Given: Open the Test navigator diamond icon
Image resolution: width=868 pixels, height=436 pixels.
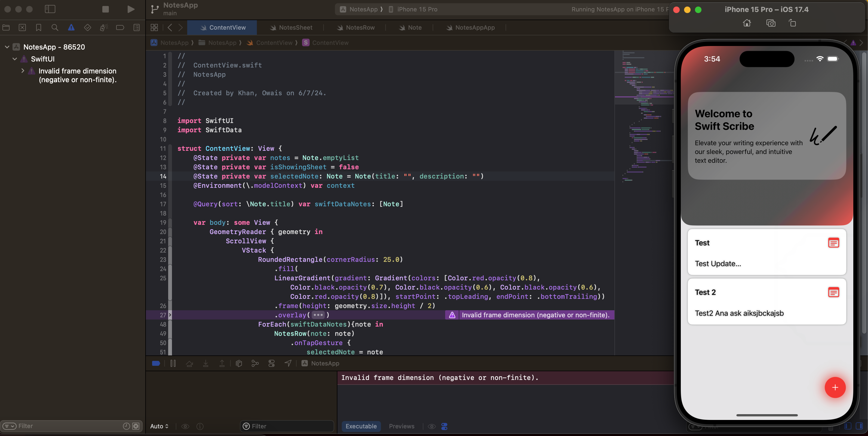Looking at the screenshot, I should click(x=88, y=28).
